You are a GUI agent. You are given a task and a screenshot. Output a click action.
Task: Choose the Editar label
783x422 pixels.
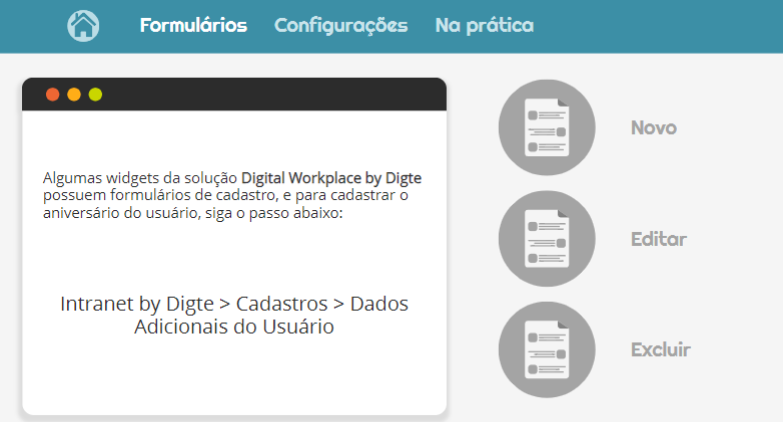click(659, 239)
